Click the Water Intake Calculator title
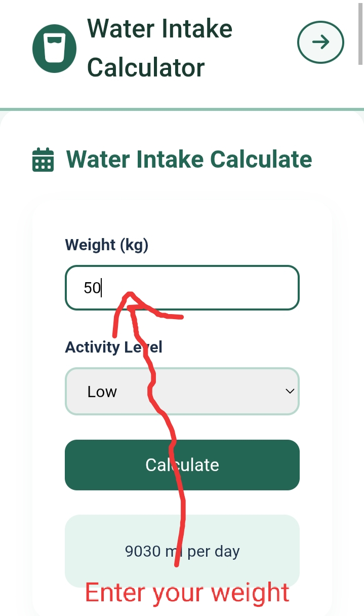This screenshot has width=364, height=616. (x=159, y=47)
